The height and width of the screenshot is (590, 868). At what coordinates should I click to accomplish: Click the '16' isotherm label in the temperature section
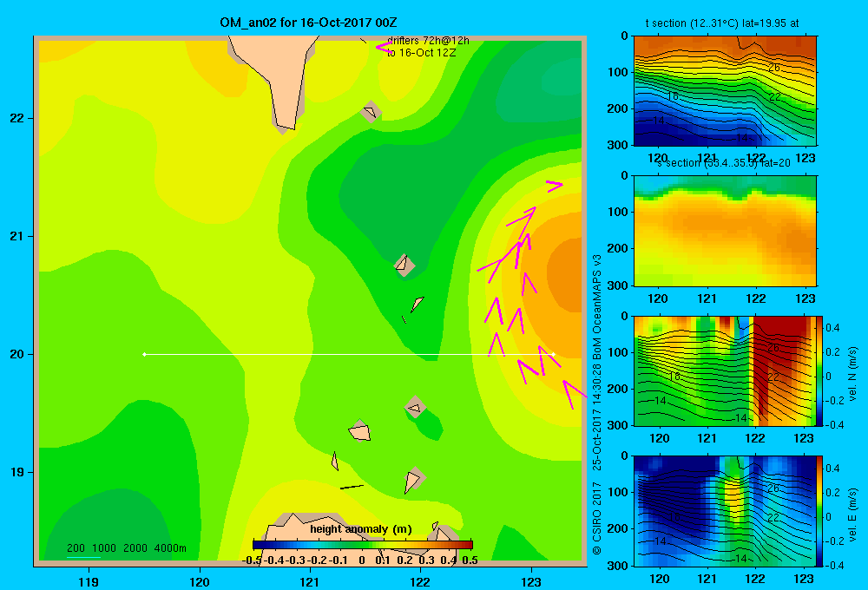[x=672, y=96]
